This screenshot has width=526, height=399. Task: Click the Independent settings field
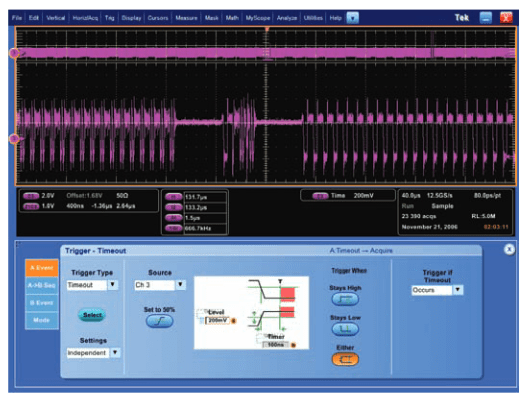point(88,353)
